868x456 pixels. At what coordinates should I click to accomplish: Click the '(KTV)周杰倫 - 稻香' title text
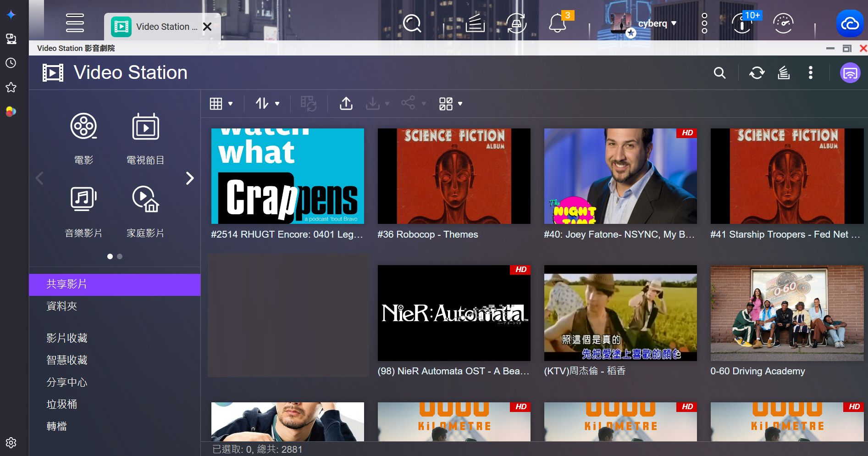click(x=585, y=371)
